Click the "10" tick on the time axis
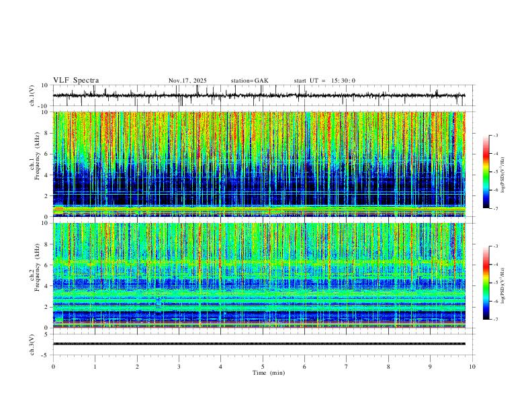The height and width of the screenshot is (411, 532). (x=472, y=367)
